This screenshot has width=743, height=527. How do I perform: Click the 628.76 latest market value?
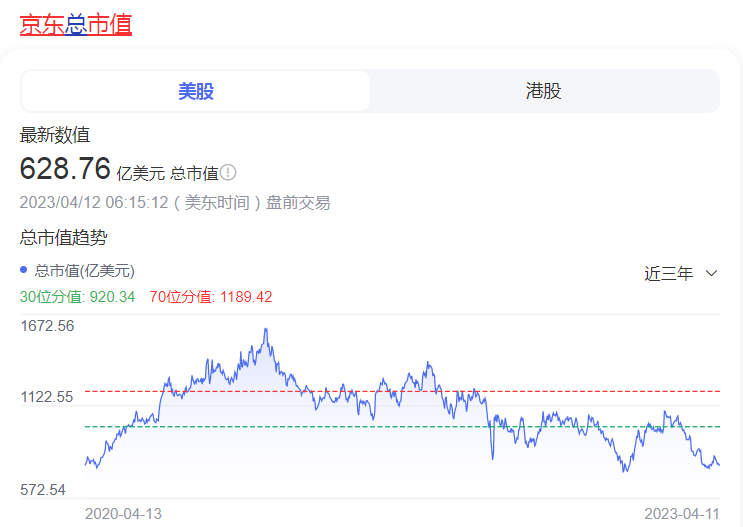click(65, 168)
